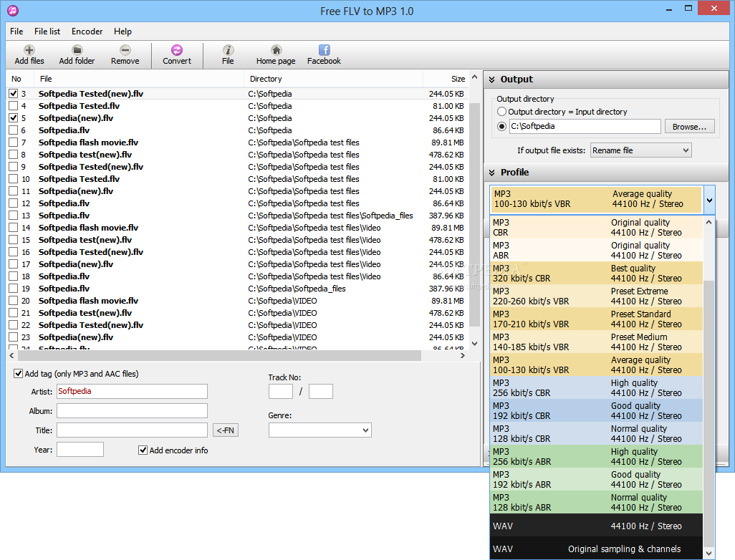Choose MP3 320 kbit/s CBR Best quality
The height and width of the screenshot is (560, 735).
click(x=596, y=274)
